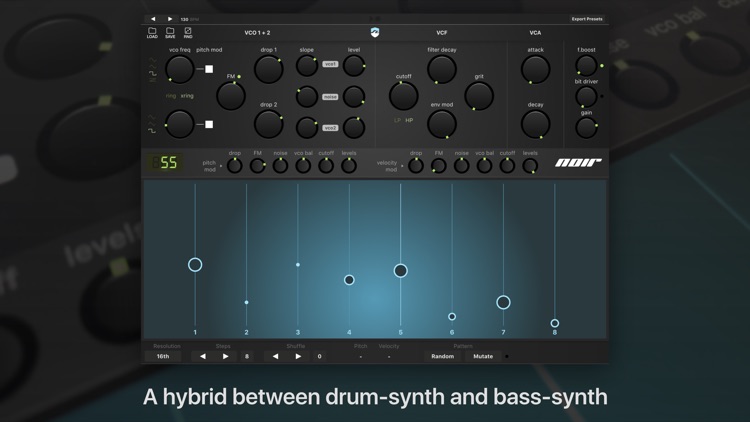Click the VCO 2 frequency knob
This screenshot has width=750, height=422.
coord(179,124)
